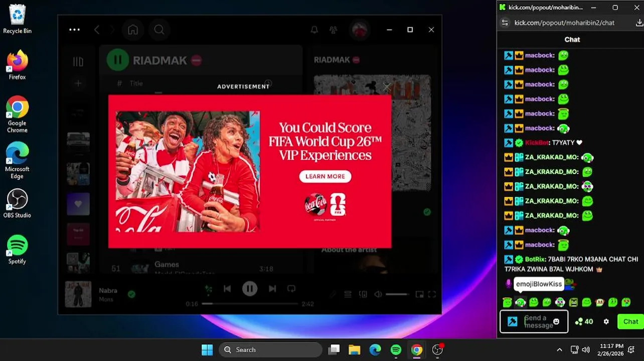Pause the RIADMAK playlist with green button
The height and width of the screenshot is (361, 644).
click(117, 60)
